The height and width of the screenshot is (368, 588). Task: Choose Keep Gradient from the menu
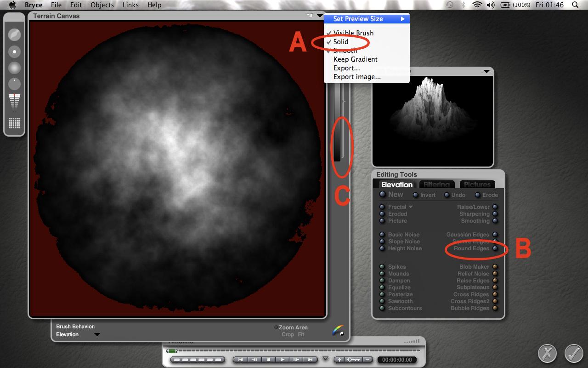click(367, 59)
